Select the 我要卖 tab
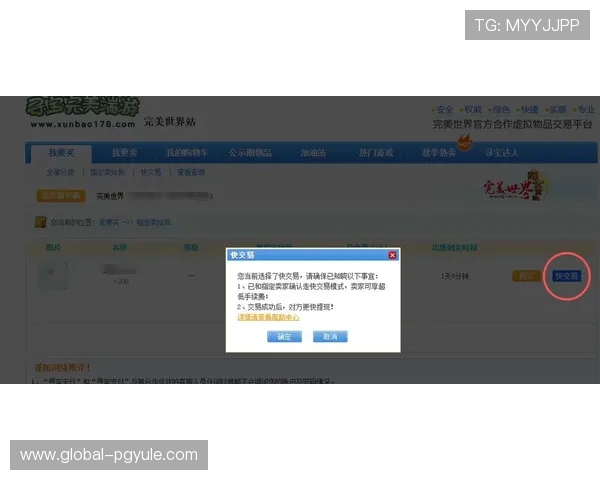The image size is (600, 480). [125, 153]
